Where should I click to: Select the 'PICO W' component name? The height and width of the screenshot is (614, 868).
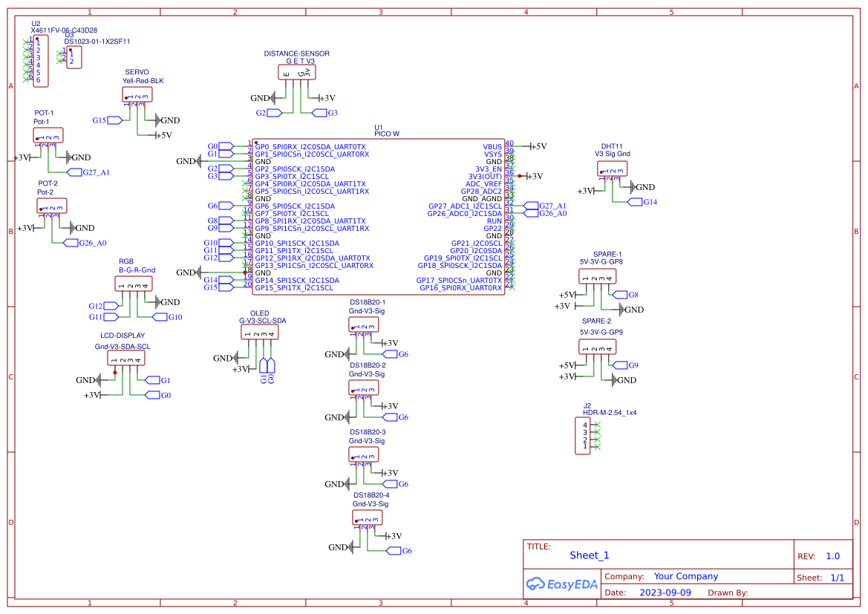[x=386, y=134]
